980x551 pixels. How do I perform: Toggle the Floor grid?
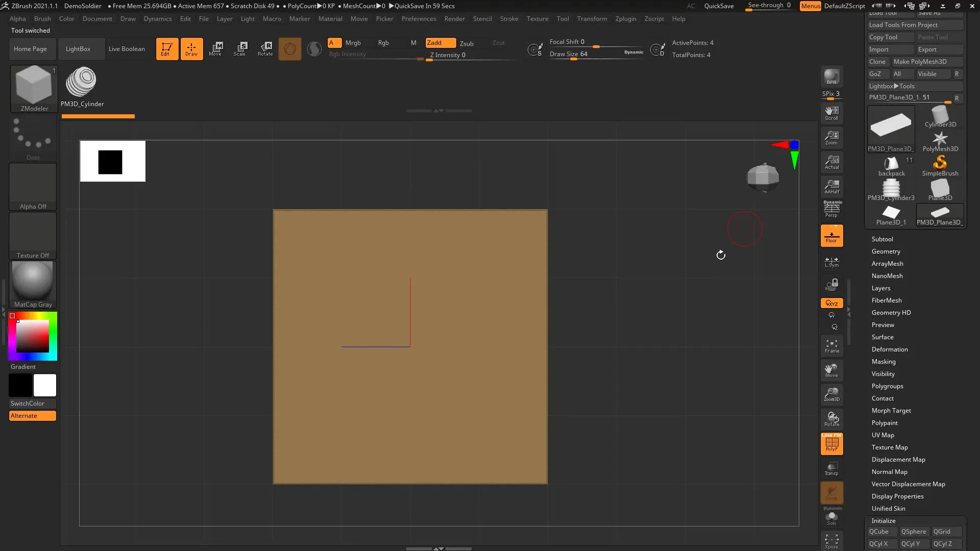click(831, 236)
